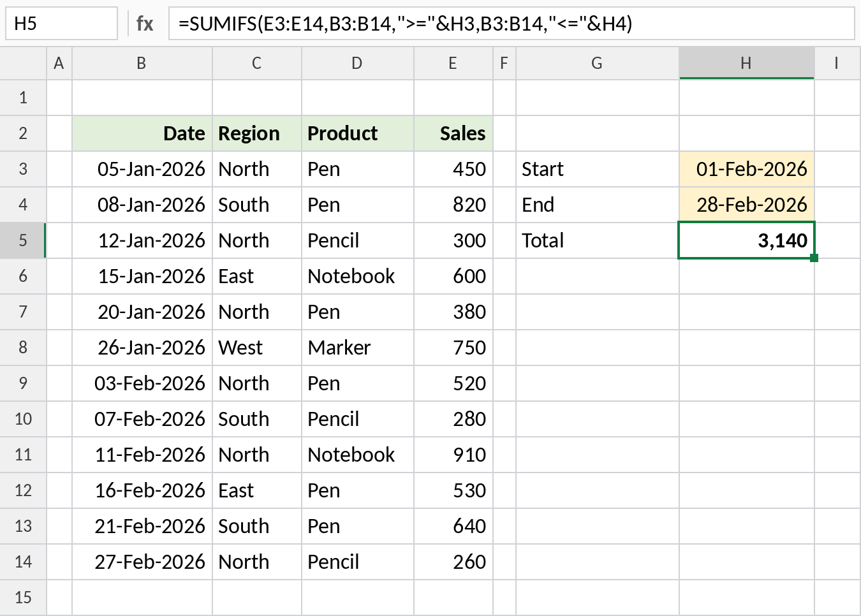Viewport: 861px width, 616px height.
Task: Click South in the 08-Jan-2026 row
Action: tap(256, 205)
